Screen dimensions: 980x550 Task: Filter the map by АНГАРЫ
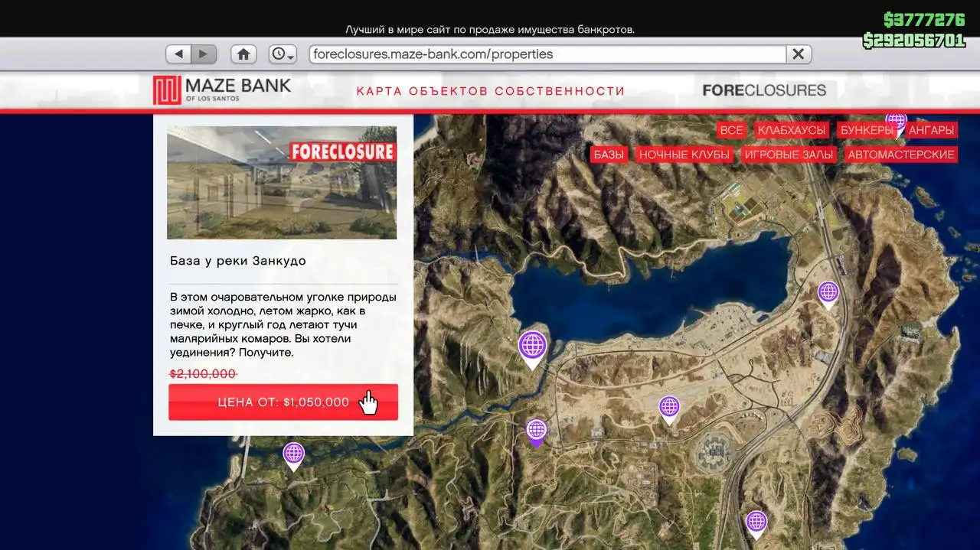(x=931, y=130)
